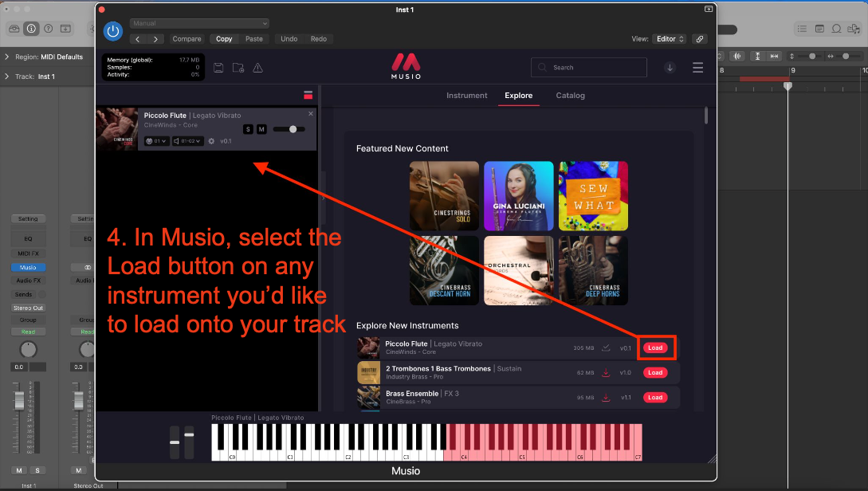The height and width of the screenshot is (491, 868).
Task: Open the CineBrass Descant Horn tile
Action: (444, 271)
